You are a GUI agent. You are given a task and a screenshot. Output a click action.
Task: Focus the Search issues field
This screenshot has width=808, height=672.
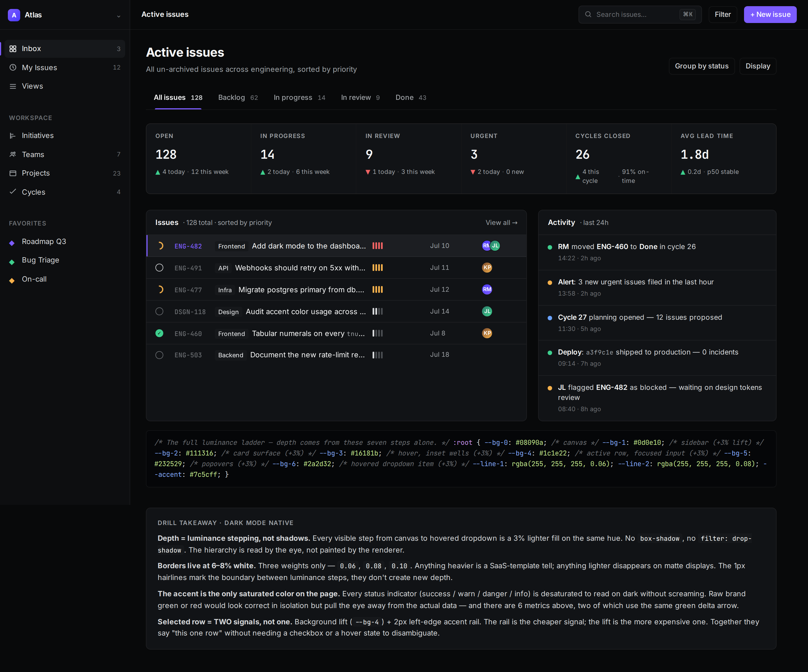click(640, 15)
